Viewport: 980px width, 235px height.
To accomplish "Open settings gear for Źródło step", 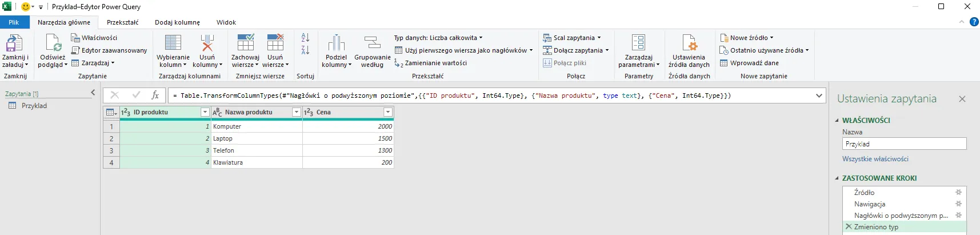I will point(958,193).
